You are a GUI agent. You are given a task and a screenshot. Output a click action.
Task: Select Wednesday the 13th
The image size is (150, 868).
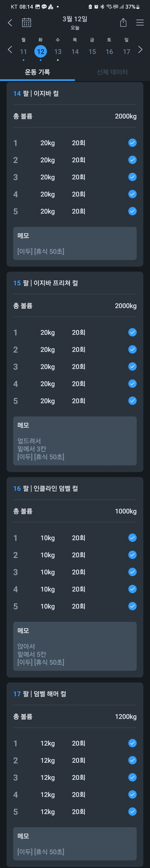(58, 52)
